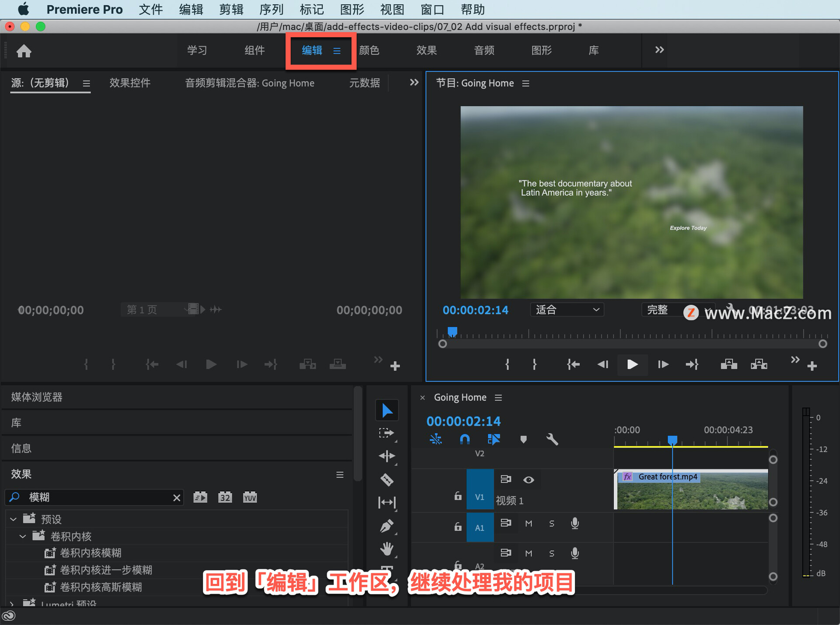
Task: Clear the effects search field with X
Action: point(177,498)
